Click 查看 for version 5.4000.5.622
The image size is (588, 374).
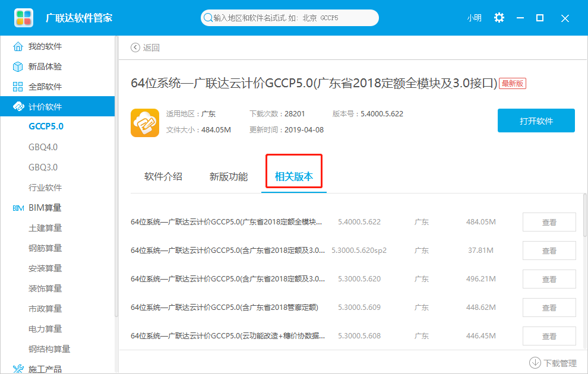549,222
